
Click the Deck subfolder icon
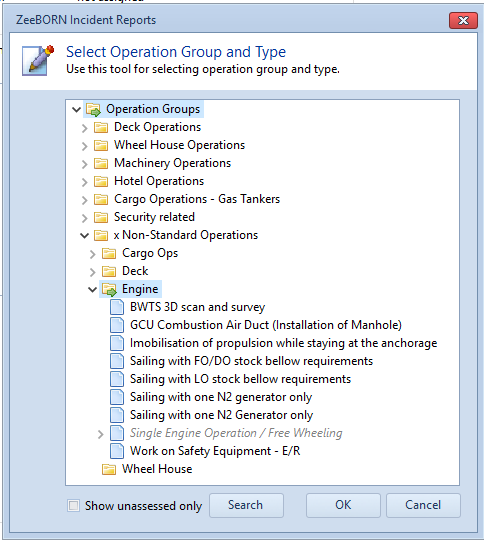[109, 271]
